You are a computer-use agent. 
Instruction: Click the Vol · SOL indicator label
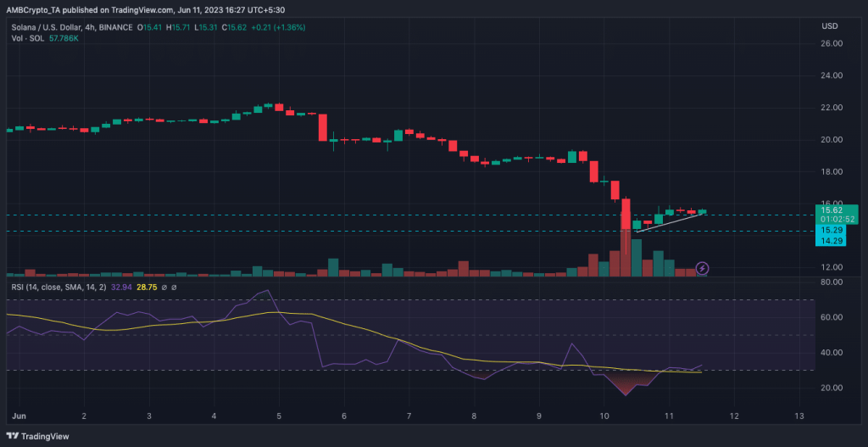coord(24,39)
